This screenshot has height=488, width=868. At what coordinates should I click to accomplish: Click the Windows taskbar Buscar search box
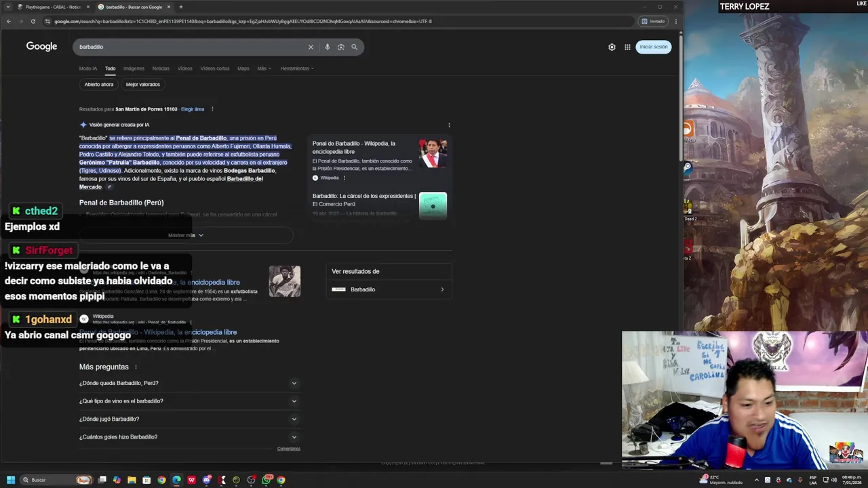click(x=56, y=480)
